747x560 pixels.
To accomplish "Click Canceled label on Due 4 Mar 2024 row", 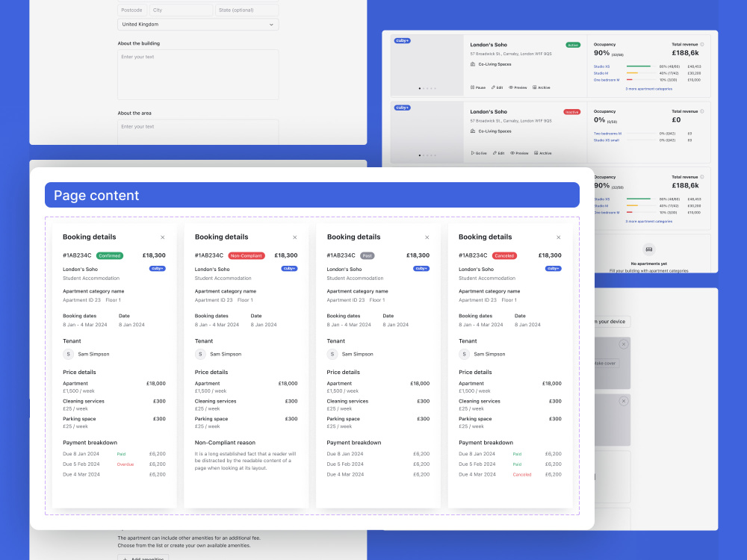I will click(x=522, y=475).
